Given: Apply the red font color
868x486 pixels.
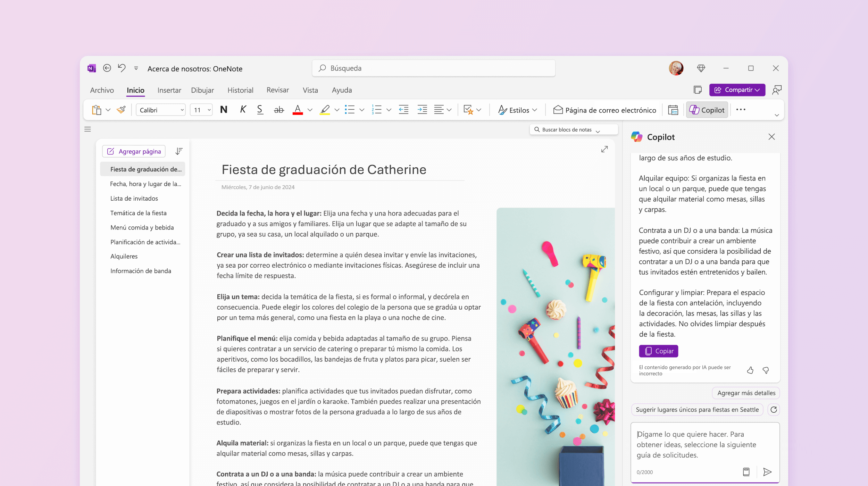Looking at the screenshot, I should click(298, 110).
